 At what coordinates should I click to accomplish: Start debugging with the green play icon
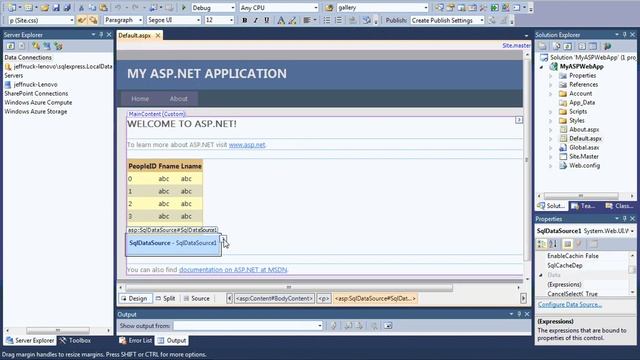184,8
